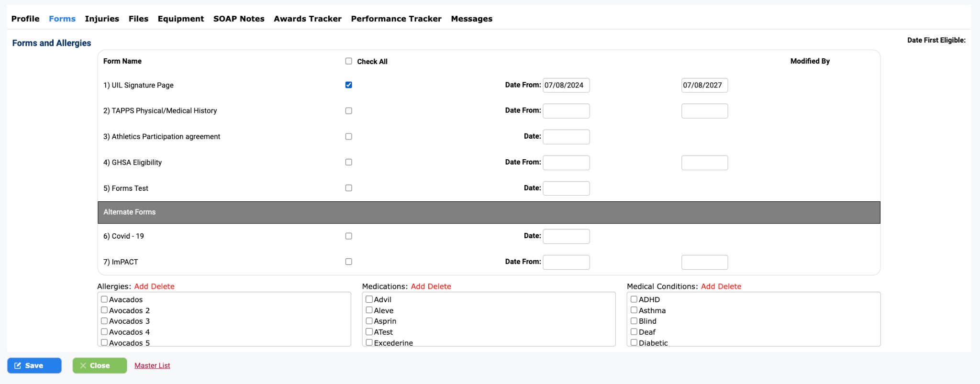The width and height of the screenshot is (980, 384).
Task: Click GHSA Eligibility end date field
Action: (704, 163)
